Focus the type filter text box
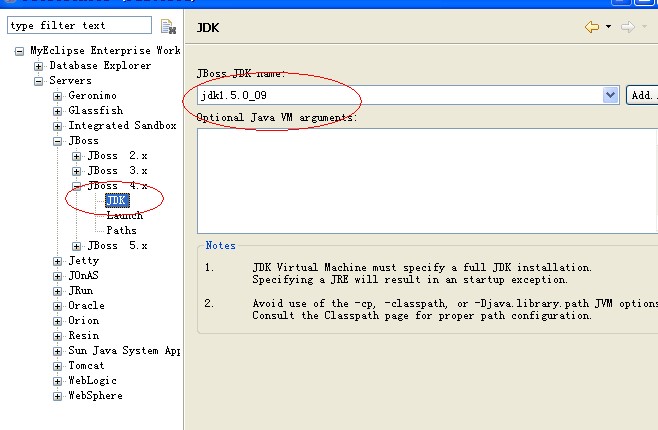 click(x=79, y=25)
